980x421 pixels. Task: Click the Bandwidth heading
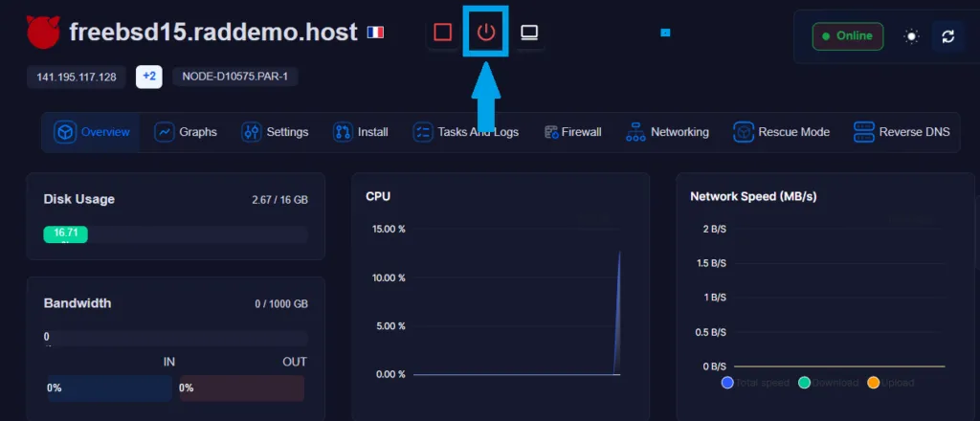(x=78, y=303)
